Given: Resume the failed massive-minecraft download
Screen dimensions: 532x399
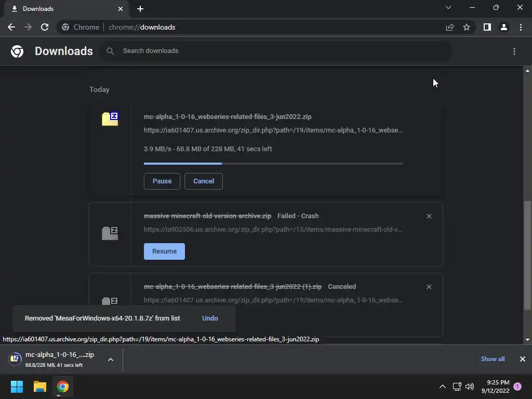Looking at the screenshot, I should coord(164,251).
